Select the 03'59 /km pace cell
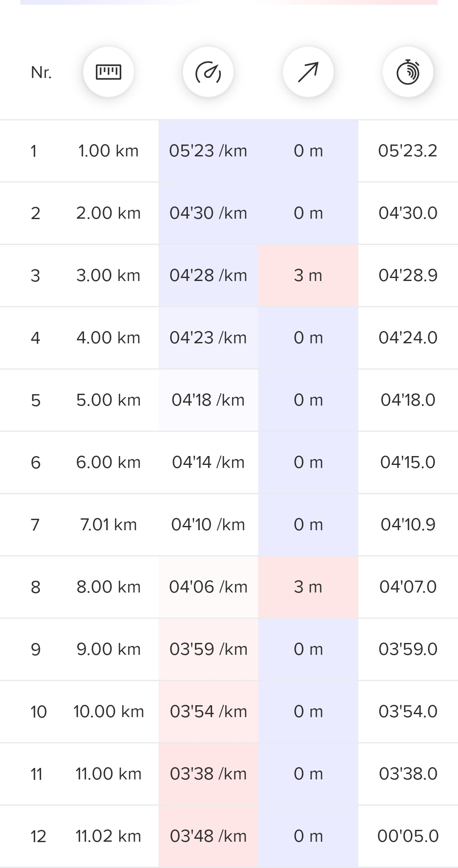The width and height of the screenshot is (458, 868). click(208, 649)
